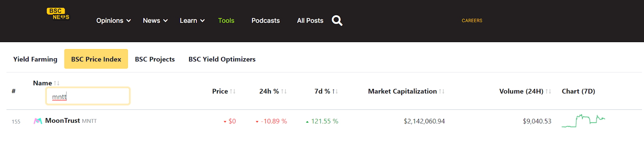This screenshot has width=644, height=165.
Task: Expand the News dropdown menu
Action: 155,20
